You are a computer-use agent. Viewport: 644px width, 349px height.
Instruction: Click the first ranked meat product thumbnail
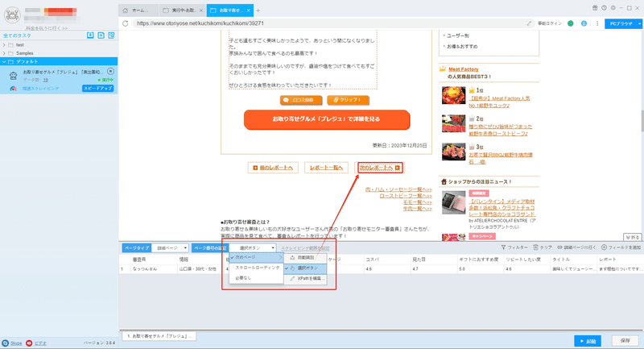[453, 95]
